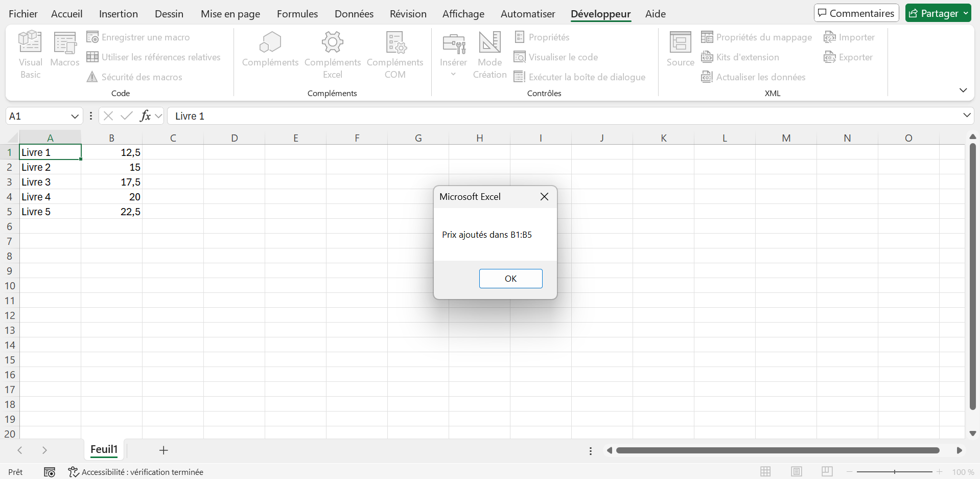Expand the Name Box dropdown
The width and height of the screenshot is (980, 479).
pos(75,116)
